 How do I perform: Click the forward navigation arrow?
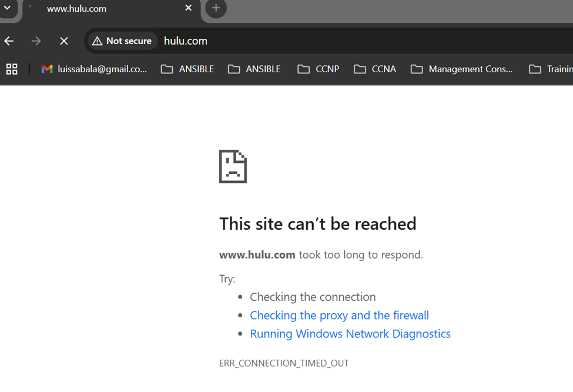[36, 41]
